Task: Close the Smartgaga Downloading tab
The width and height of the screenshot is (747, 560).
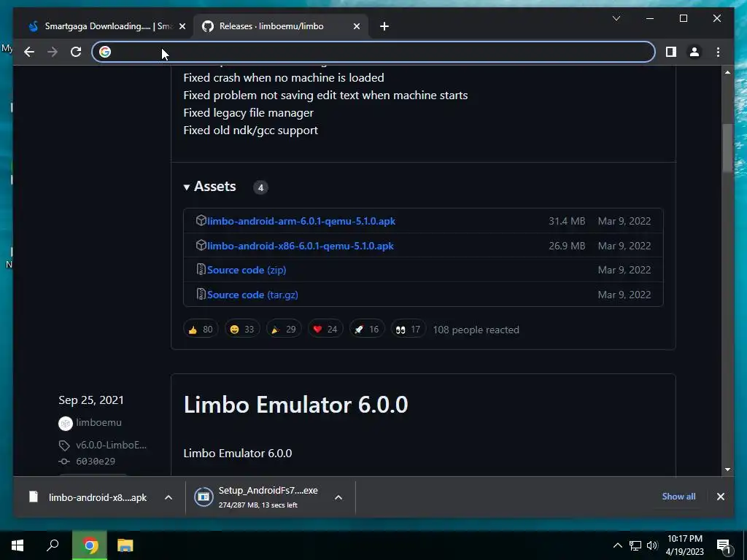Action: tap(182, 27)
